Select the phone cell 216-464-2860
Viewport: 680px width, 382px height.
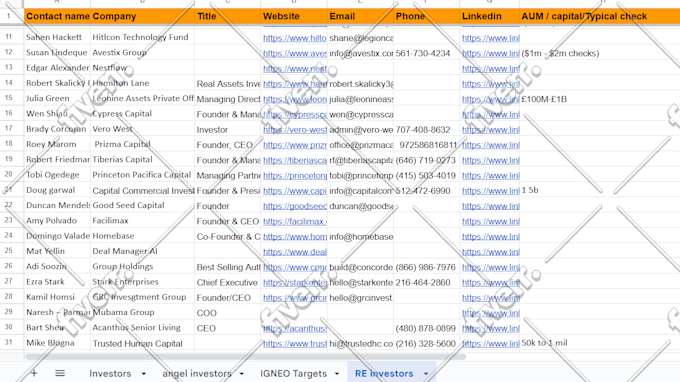click(427, 282)
